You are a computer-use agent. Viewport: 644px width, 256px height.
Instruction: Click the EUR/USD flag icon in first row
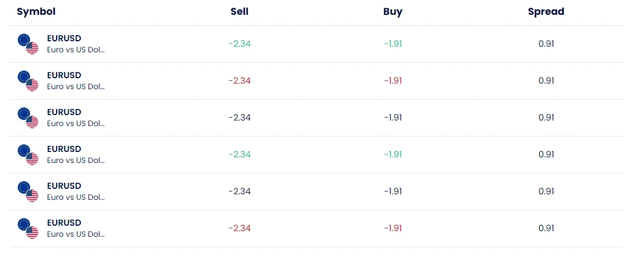[x=28, y=44]
